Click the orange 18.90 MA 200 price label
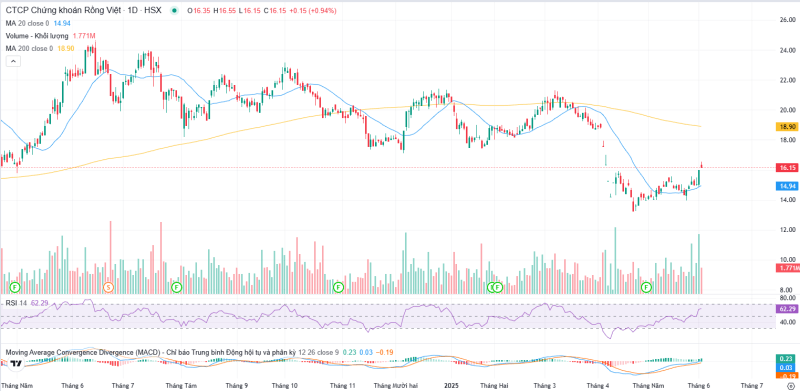The width and height of the screenshot is (800, 391). click(786, 127)
